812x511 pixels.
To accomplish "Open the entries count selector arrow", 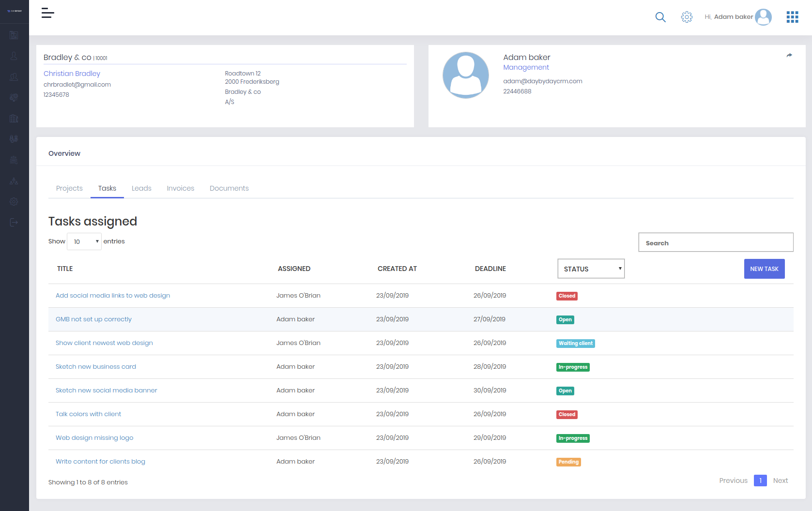I will [x=96, y=241].
